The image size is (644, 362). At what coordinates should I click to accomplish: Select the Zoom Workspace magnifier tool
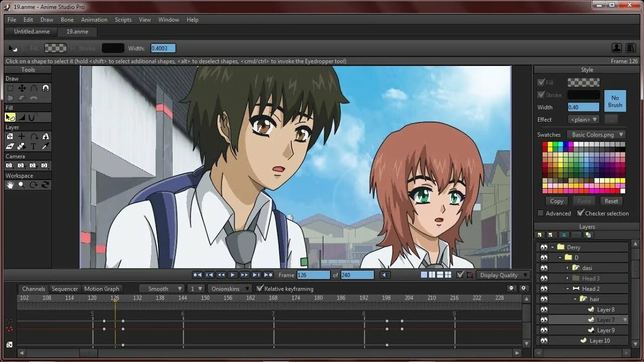[x=22, y=185]
